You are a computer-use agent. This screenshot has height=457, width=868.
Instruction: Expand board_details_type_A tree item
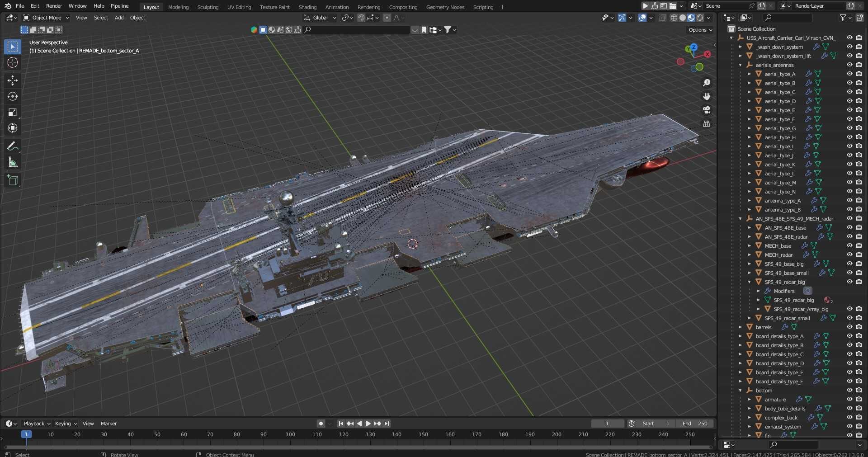tap(740, 336)
